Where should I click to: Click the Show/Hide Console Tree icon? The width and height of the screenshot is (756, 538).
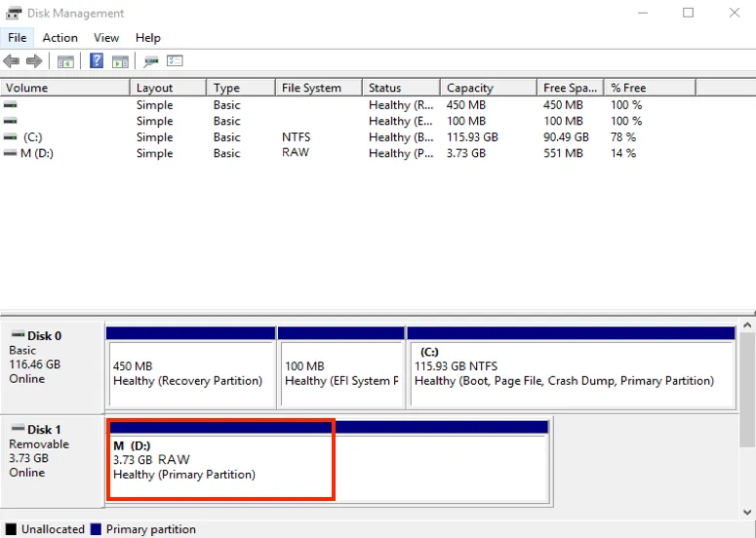point(65,61)
